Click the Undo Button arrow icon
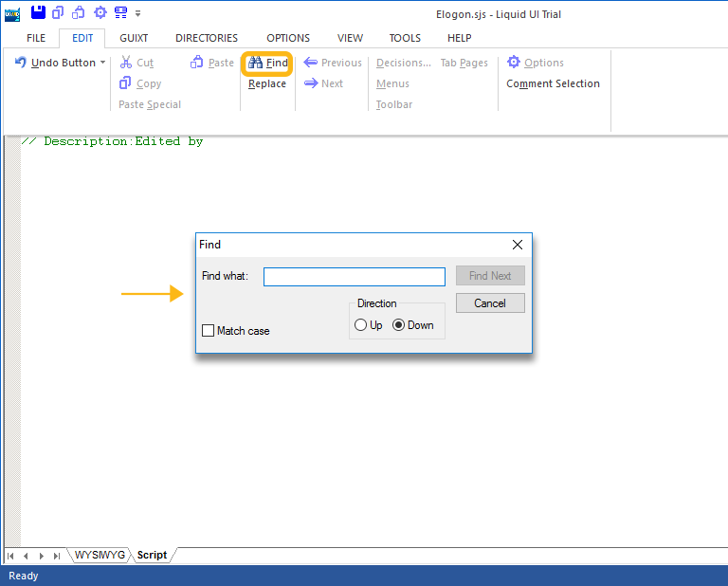This screenshot has height=586, width=728. pos(21,63)
